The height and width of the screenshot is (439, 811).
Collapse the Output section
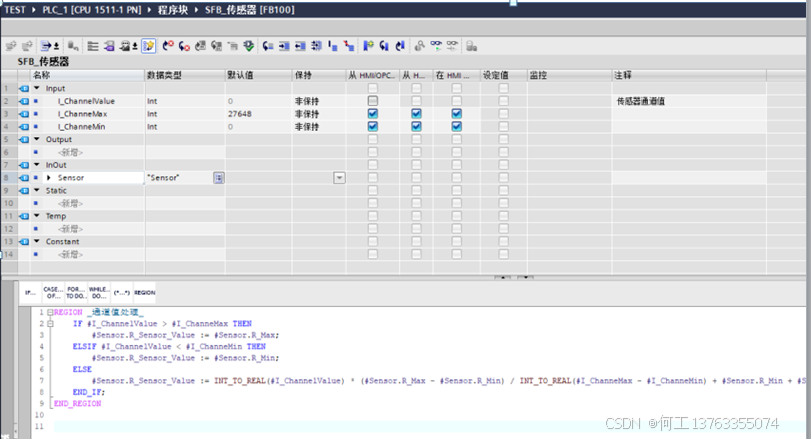click(x=37, y=139)
